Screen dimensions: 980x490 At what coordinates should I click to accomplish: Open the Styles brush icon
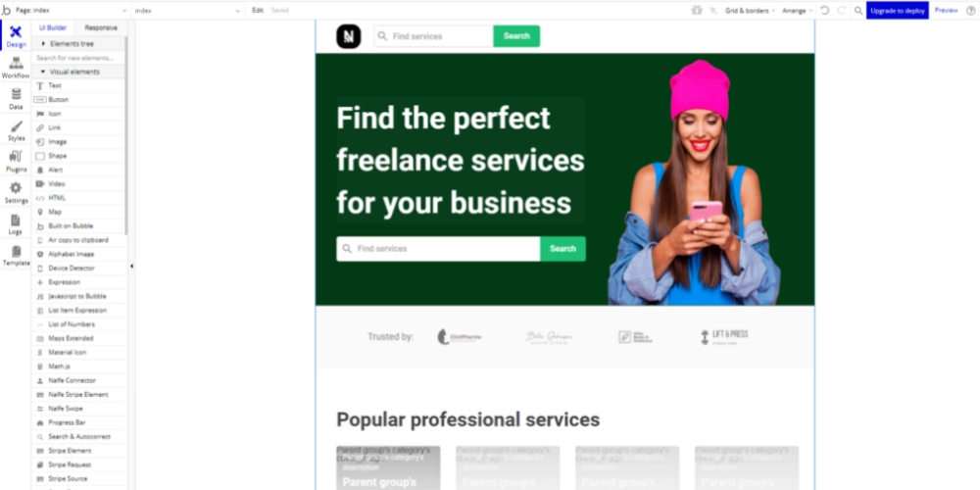pos(16,130)
